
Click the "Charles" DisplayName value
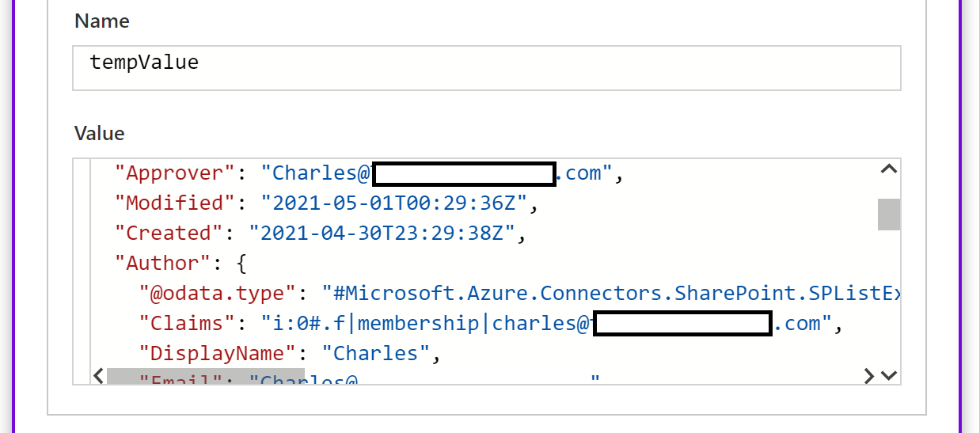[x=375, y=354]
